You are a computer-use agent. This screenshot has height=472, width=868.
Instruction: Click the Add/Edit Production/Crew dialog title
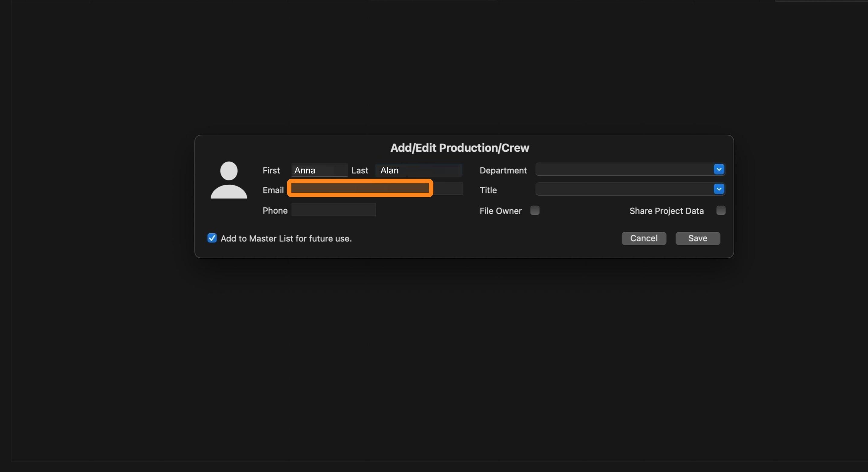tap(460, 148)
